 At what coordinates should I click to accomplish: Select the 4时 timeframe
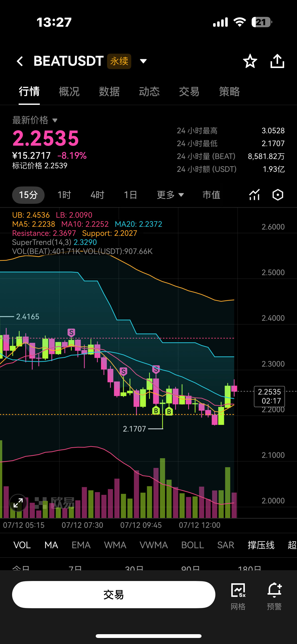[97, 195]
